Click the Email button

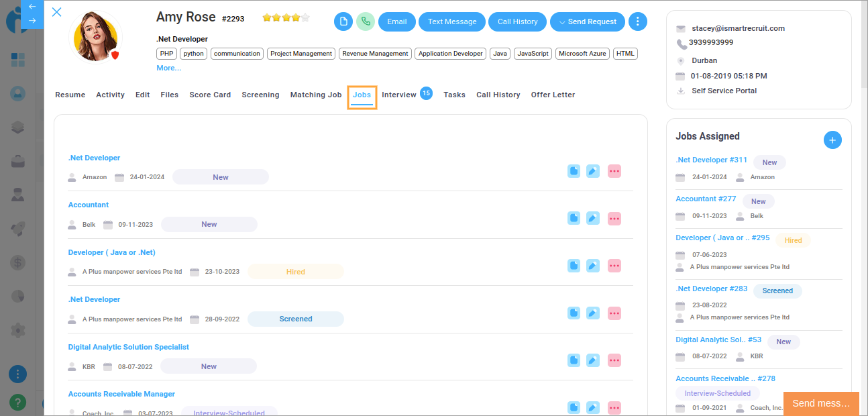pos(397,21)
